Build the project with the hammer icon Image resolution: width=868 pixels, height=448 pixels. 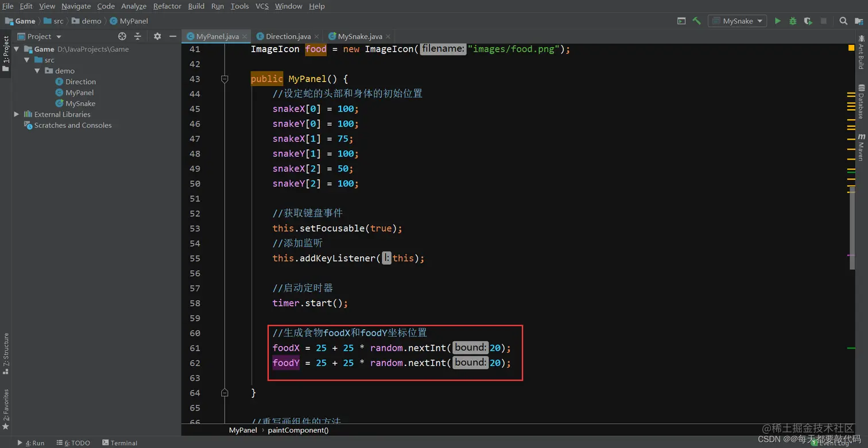click(x=696, y=21)
